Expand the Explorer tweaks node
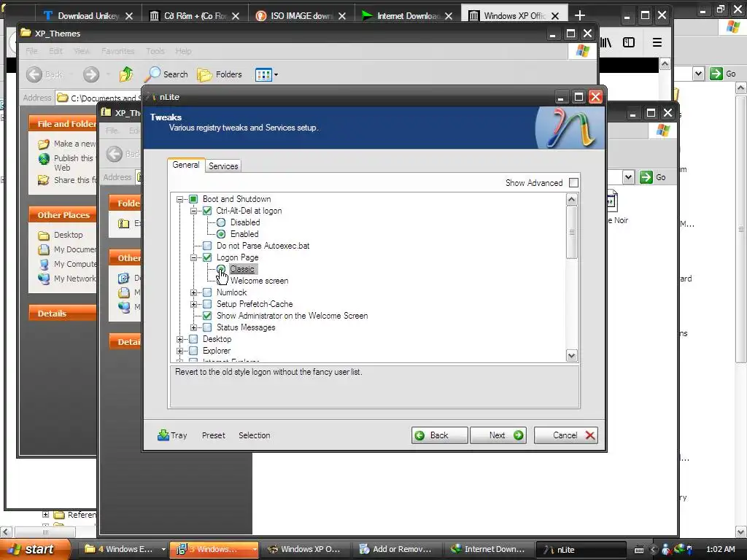The height and width of the screenshot is (560, 747). pyautogui.click(x=179, y=351)
